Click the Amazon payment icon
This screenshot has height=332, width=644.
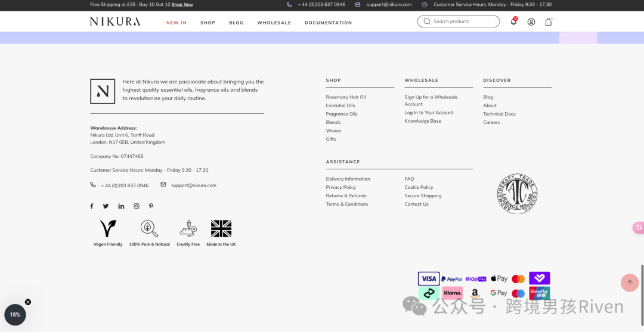click(475, 293)
